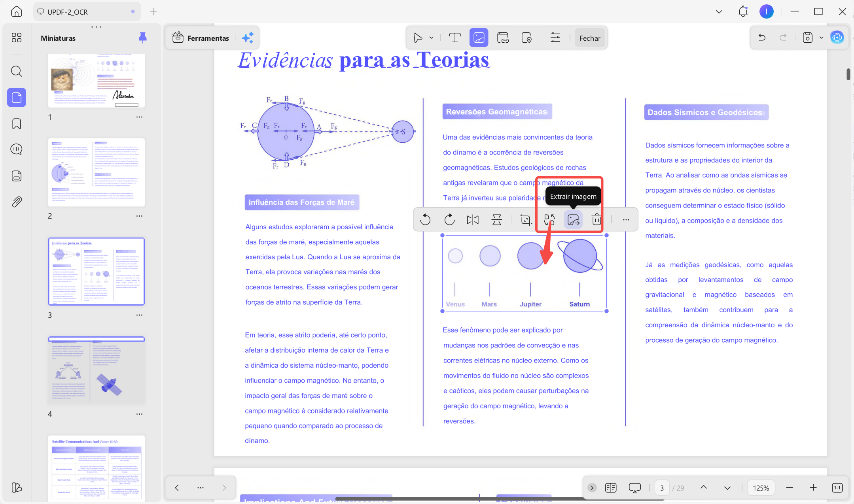The image size is (854, 504).
Task: Select the Text edit tool
Action: coord(455,38)
